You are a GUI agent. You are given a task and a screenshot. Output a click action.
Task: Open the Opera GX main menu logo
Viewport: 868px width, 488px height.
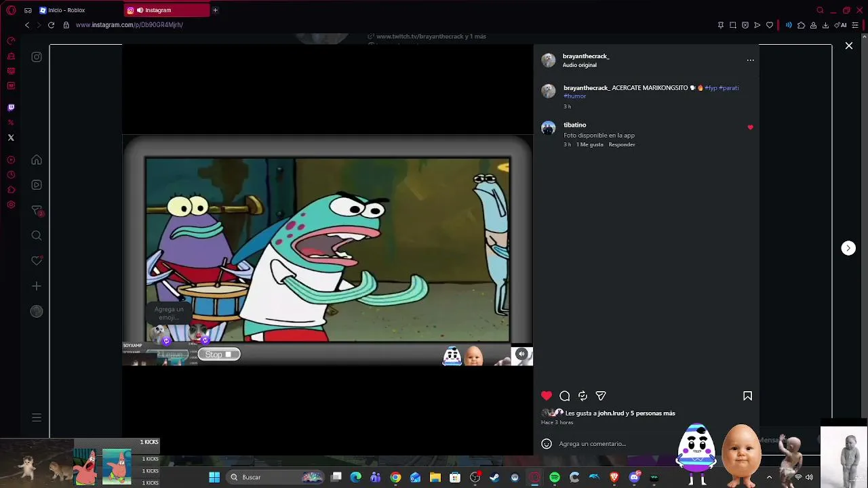(11, 10)
